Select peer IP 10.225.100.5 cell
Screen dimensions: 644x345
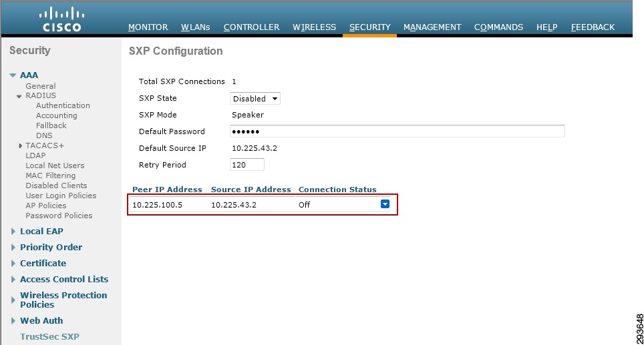coord(157,205)
